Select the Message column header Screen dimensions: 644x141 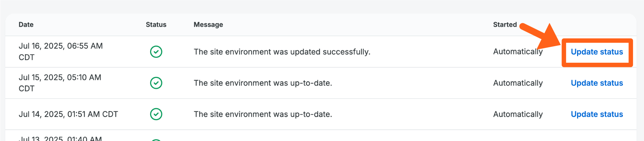tap(208, 25)
